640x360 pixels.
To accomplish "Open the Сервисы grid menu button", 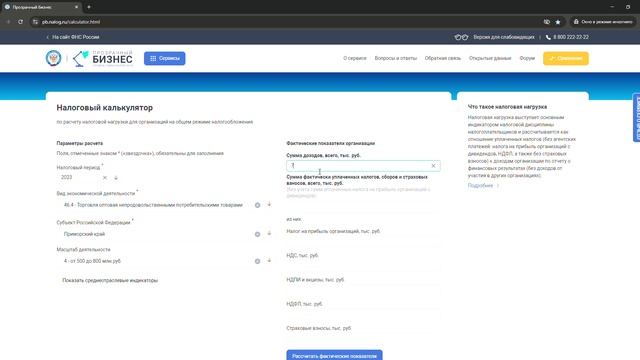I will pos(164,58).
